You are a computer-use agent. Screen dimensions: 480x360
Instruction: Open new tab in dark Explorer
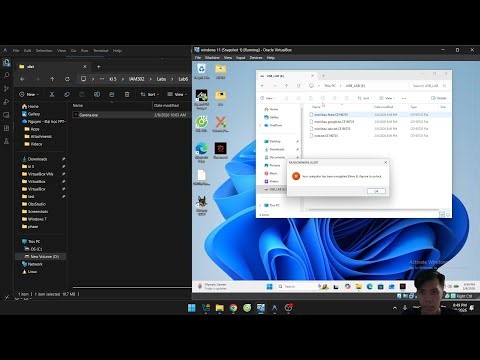pos(99,67)
